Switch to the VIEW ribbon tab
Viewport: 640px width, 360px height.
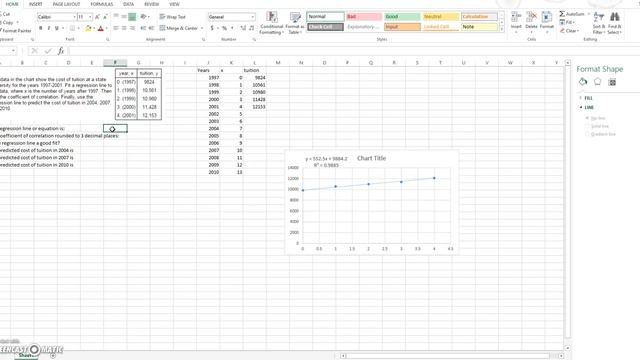click(174, 4)
